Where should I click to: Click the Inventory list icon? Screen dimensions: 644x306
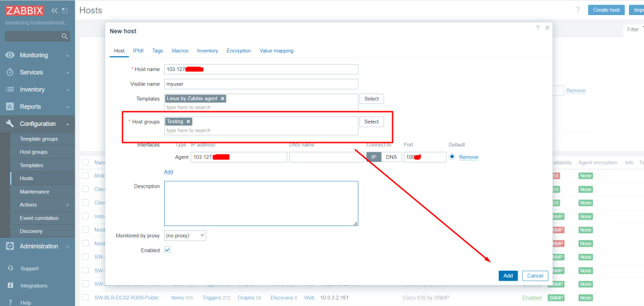tap(10, 89)
